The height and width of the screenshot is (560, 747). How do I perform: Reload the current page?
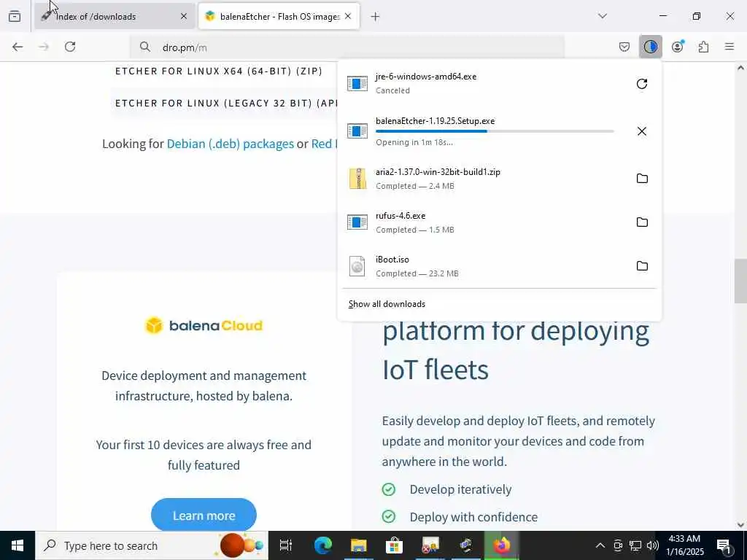point(70,47)
